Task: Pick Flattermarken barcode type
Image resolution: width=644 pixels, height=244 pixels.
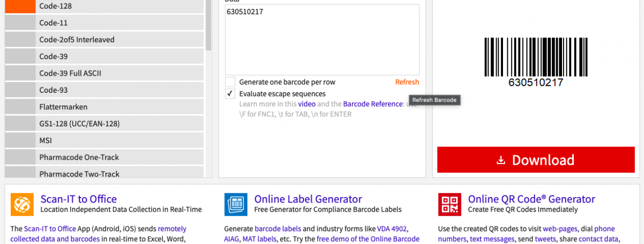Action: pos(104,107)
